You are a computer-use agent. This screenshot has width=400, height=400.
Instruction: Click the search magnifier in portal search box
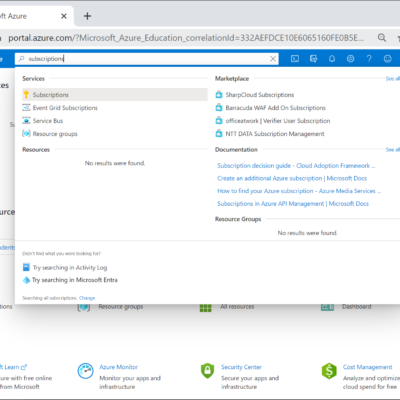coord(22,59)
